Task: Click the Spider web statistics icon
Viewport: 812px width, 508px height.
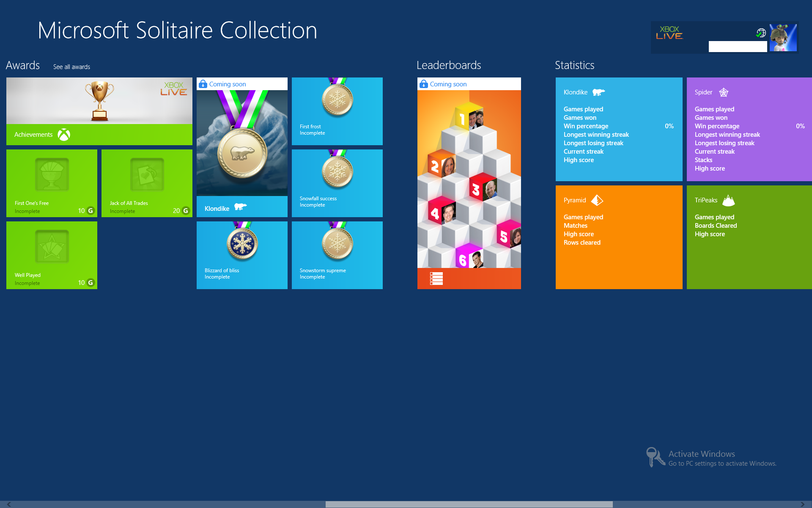Action: 724,92
